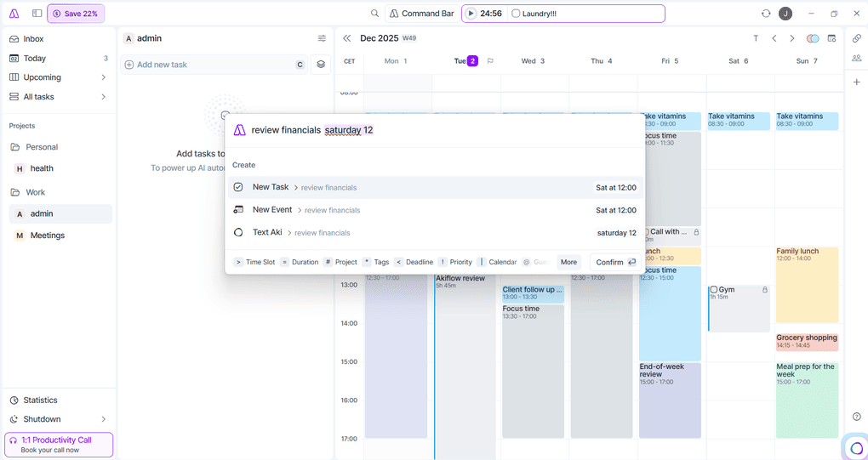868x460 pixels.
Task: Click the layers stack icon
Action: [321, 64]
